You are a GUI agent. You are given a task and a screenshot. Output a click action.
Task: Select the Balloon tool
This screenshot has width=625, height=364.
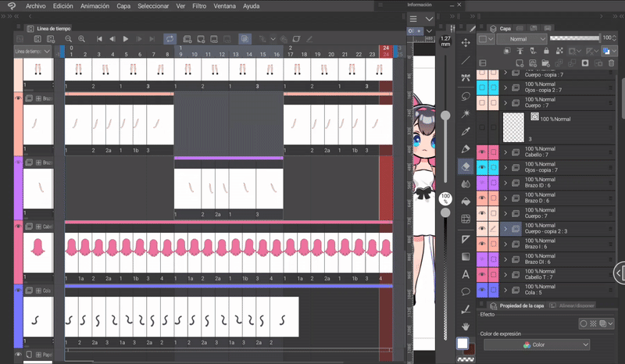pos(466,291)
